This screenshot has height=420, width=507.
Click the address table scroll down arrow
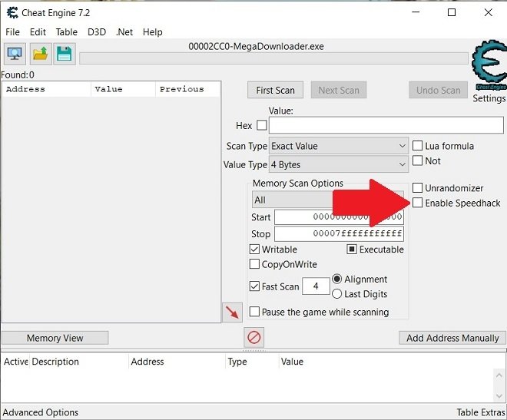[499, 395]
